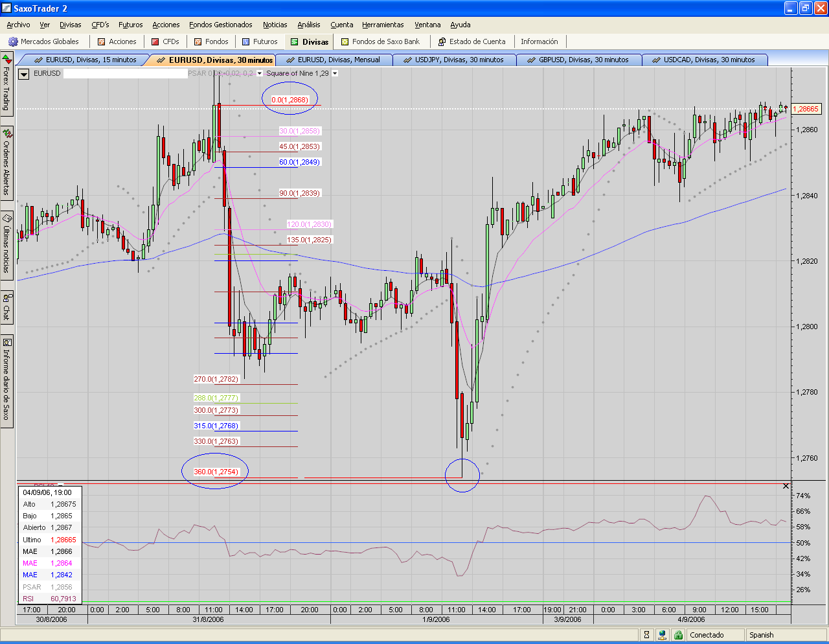Open the Futuros menu

[x=131, y=25]
